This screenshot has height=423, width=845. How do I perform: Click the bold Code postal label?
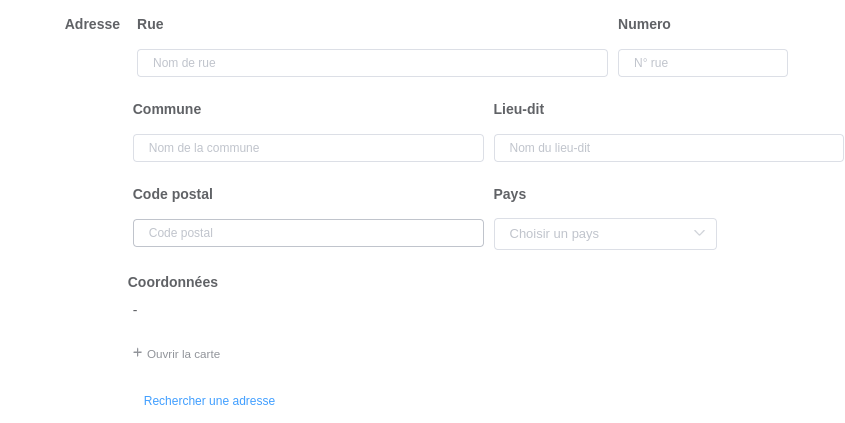tap(173, 194)
